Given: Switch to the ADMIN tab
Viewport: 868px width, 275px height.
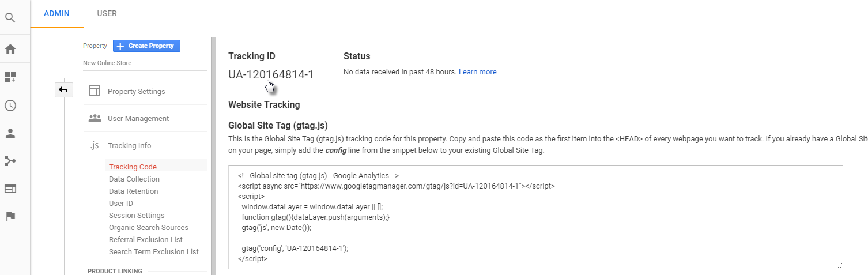Looking at the screenshot, I should 56,13.
